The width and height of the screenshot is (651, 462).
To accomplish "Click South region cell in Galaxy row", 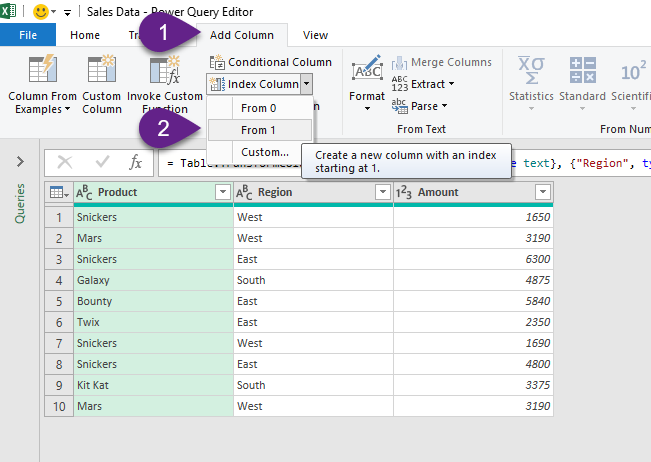I will pyautogui.click(x=313, y=280).
